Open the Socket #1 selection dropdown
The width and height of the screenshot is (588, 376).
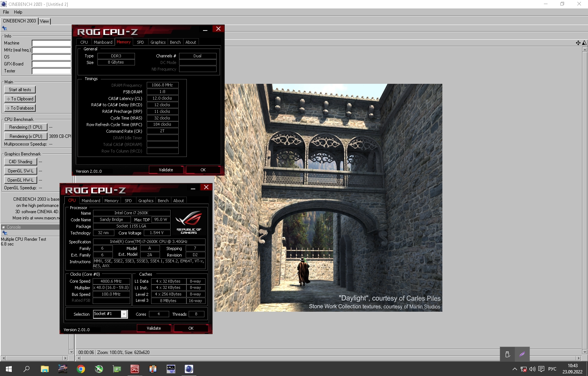[x=124, y=314]
